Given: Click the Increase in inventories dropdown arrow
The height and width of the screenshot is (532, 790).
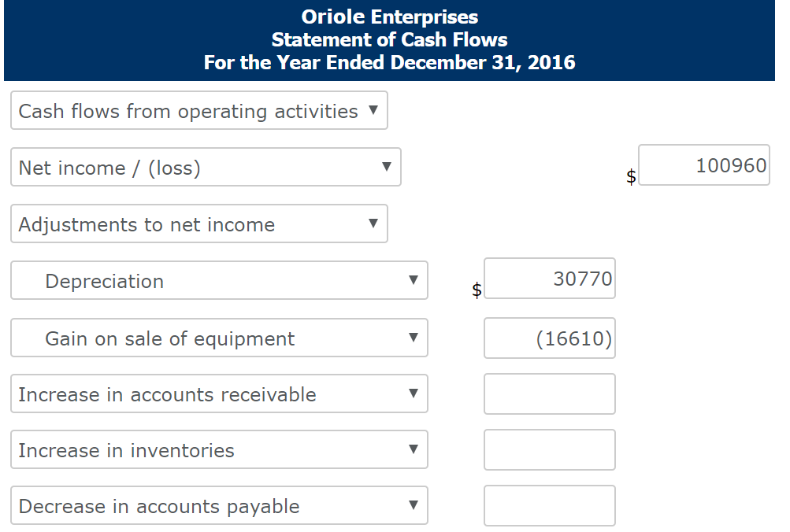Looking at the screenshot, I should coord(414,449).
